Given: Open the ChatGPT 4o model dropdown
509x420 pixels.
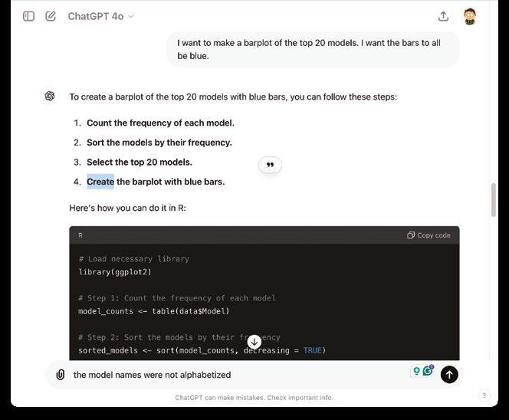Looking at the screenshot, I should [x=100, y=16].
